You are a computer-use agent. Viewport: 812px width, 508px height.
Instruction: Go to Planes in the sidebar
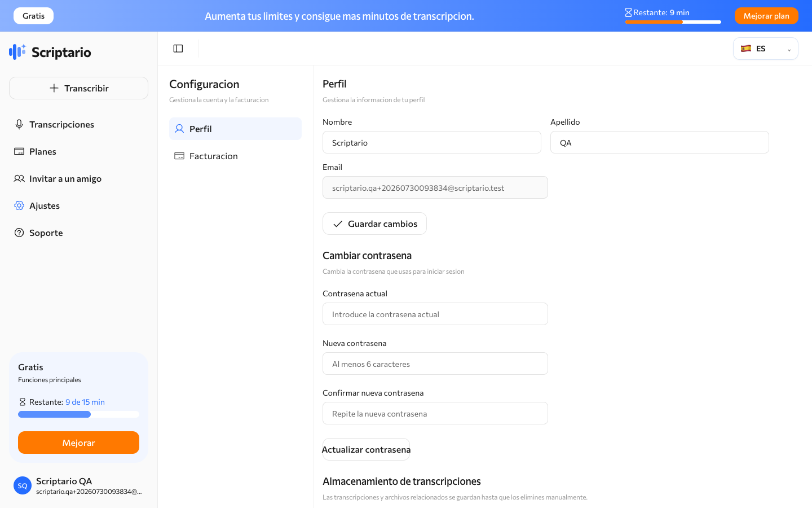pyautogui.click(x=78, y=151)
